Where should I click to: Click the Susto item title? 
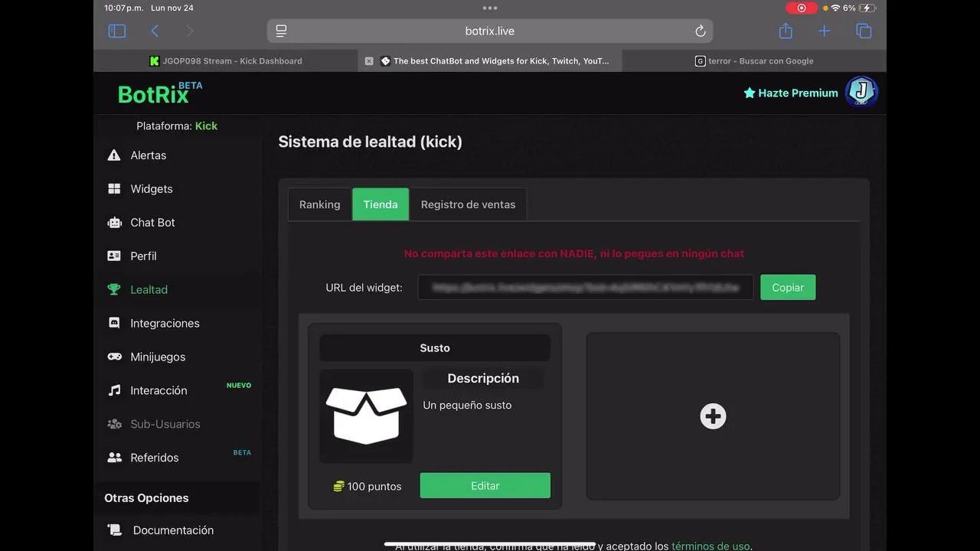[435, 348]
